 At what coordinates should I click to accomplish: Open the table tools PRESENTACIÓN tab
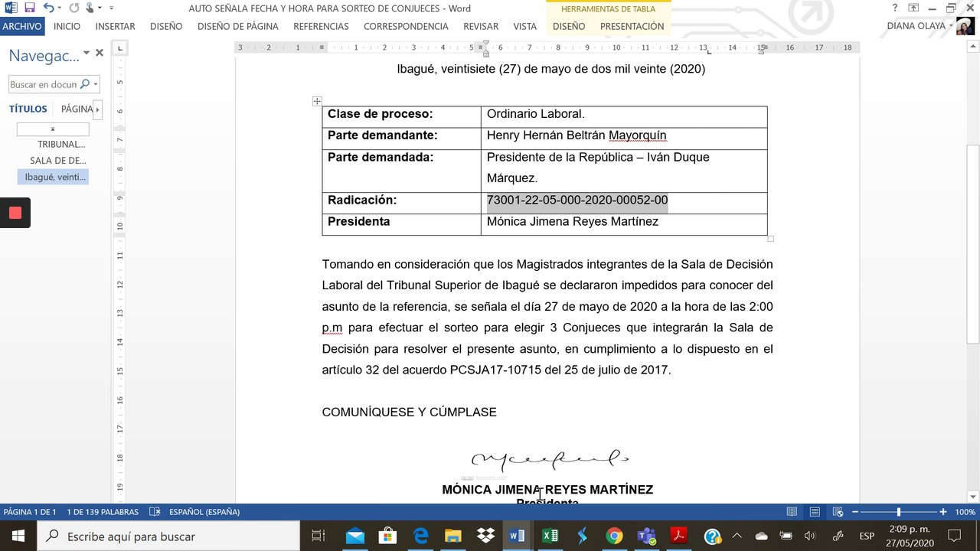tap(632, 26)
